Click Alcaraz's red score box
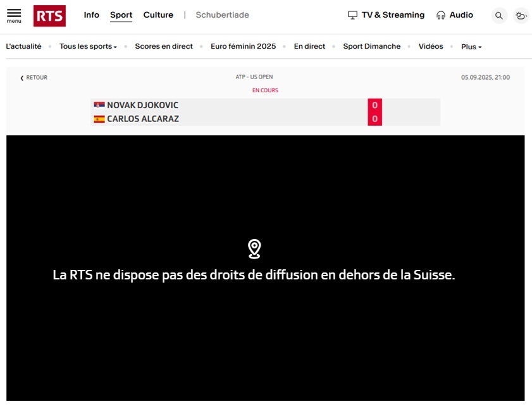 tap(374, 119)
